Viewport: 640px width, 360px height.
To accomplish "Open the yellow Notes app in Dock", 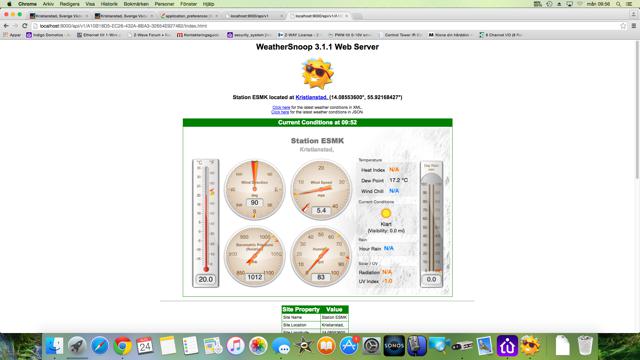I will [168, 346].
